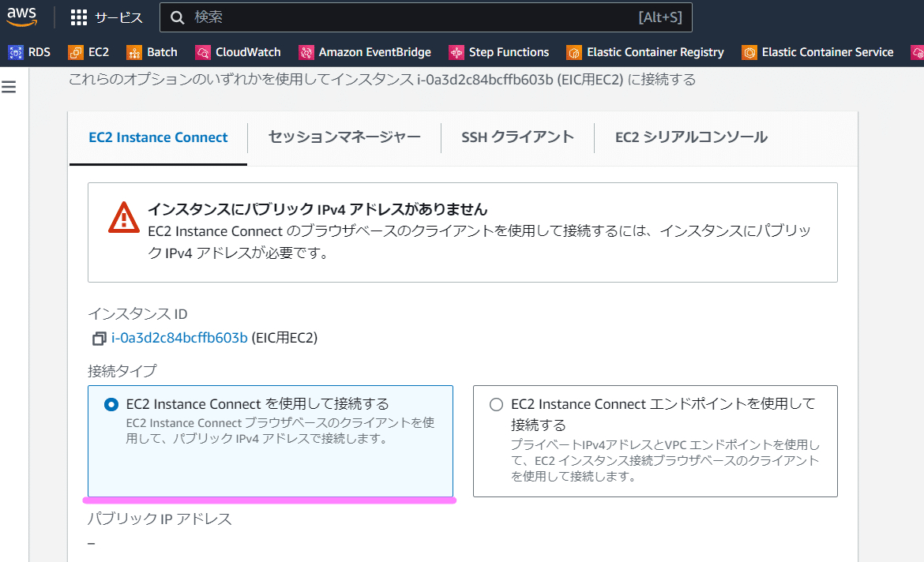Image resolution: width=924 pixels, height=562 pixels.
Task: Open the EC2 bookmark link
Action: [99, 52]
